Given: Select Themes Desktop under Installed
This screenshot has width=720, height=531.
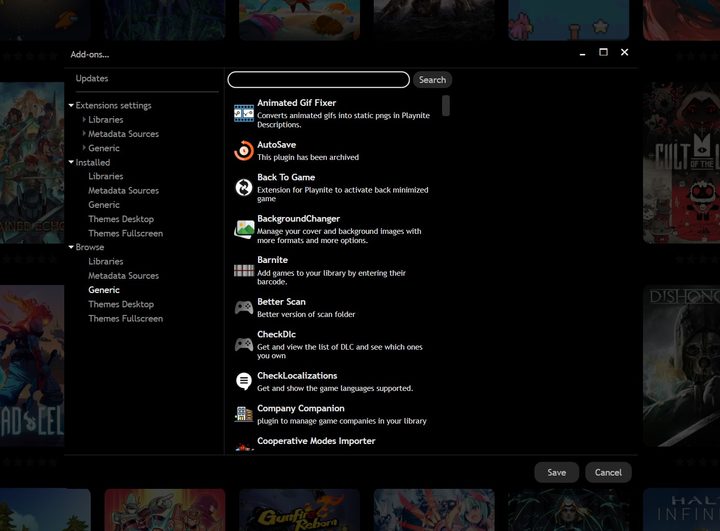Looking at the screenshot, I should tap(121, 219).
